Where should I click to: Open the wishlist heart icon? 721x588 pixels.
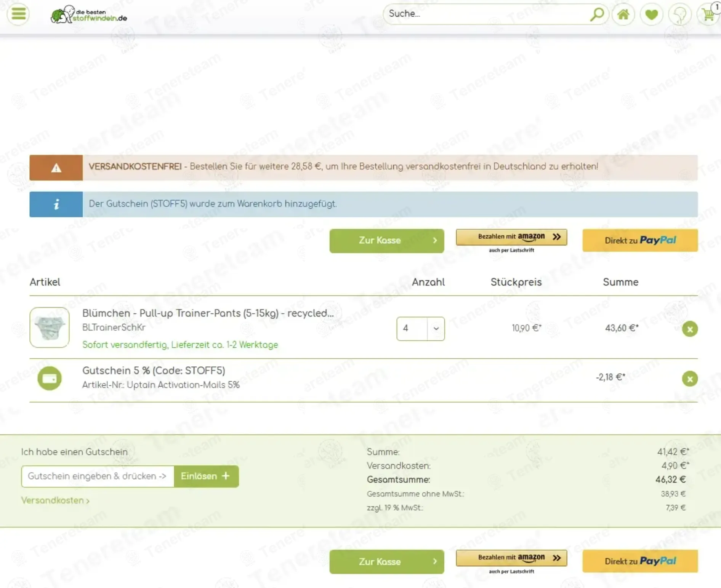[x=652, y=14]
